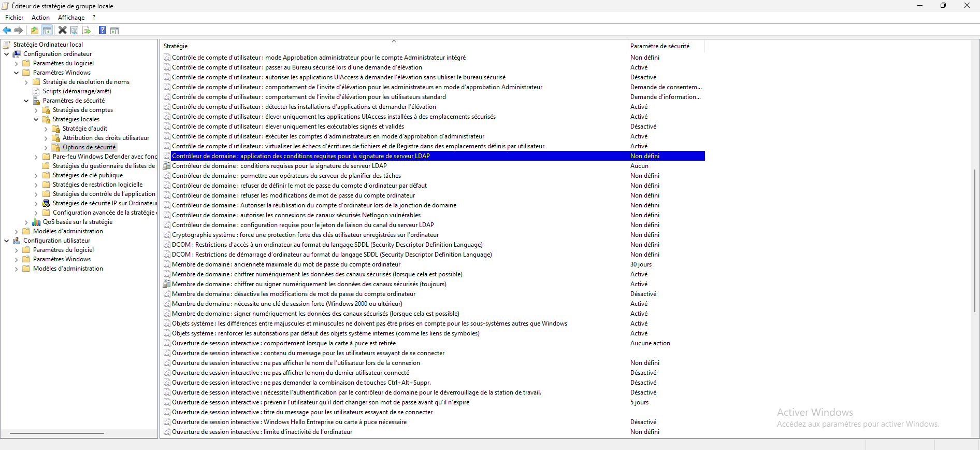Viewport: 980px width, 450px height.
Task: Collapse the Stratégies locales node
Action: (36, 120)
